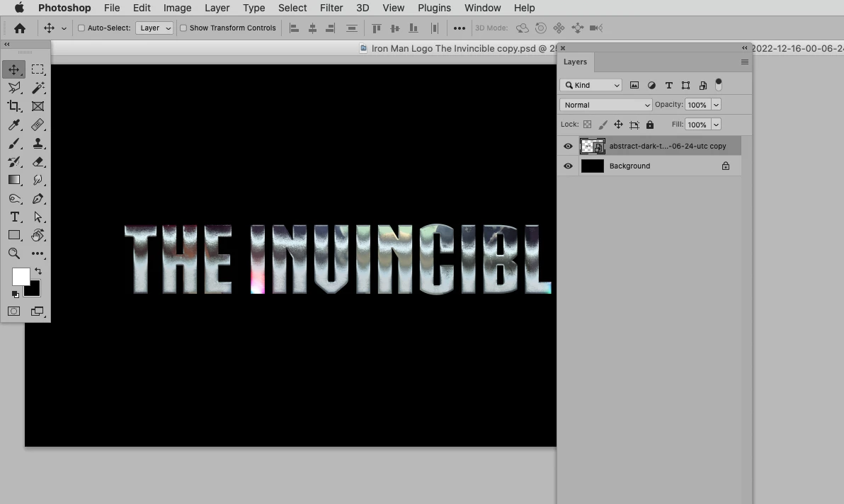
Task: Align top edges in options bar
Action: [x=377, y=28]
